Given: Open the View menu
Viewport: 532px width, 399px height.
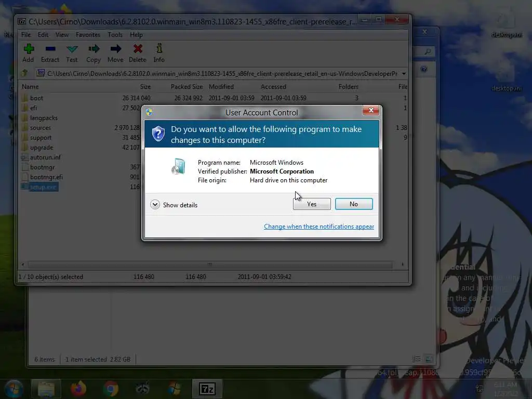Looking at the screenshot, I should coord(62,35).
